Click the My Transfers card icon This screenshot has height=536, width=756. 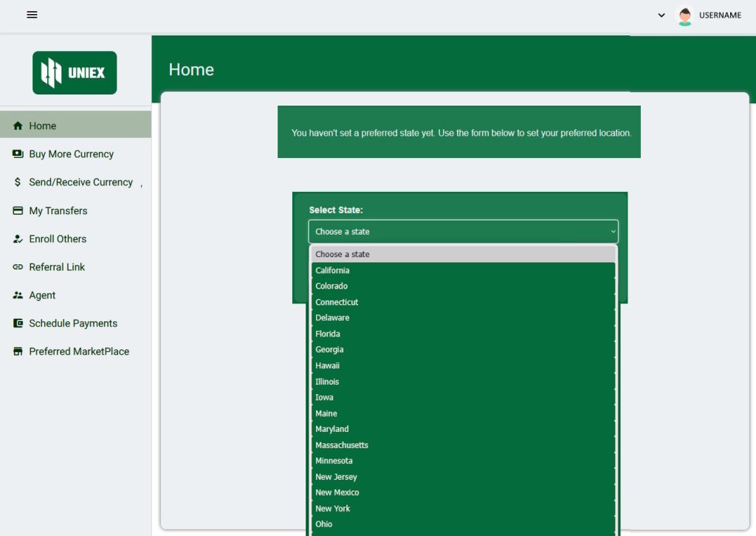coord(18,211)
